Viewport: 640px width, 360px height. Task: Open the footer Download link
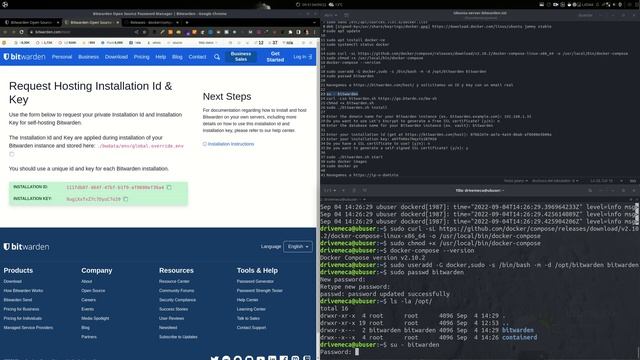point(13,281)
